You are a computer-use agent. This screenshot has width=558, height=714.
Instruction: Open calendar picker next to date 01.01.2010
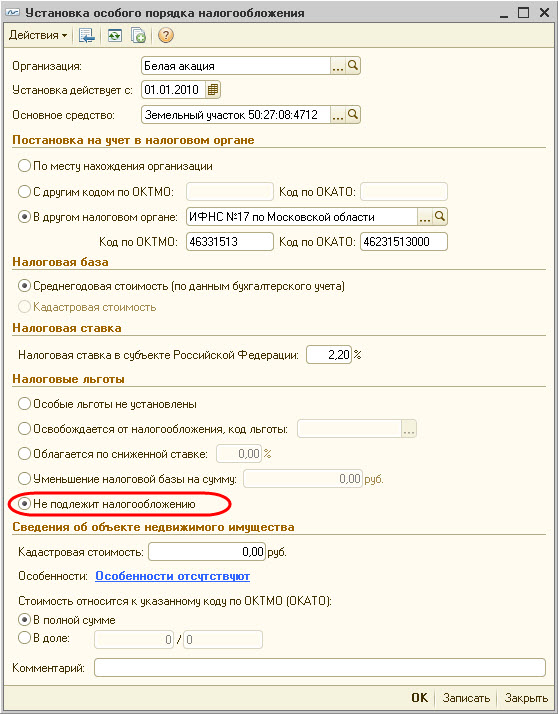(213, 90)
